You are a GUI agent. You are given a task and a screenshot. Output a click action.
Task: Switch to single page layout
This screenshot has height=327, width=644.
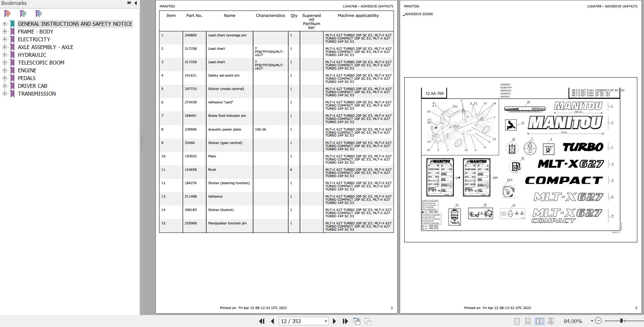tap(517, 321)
